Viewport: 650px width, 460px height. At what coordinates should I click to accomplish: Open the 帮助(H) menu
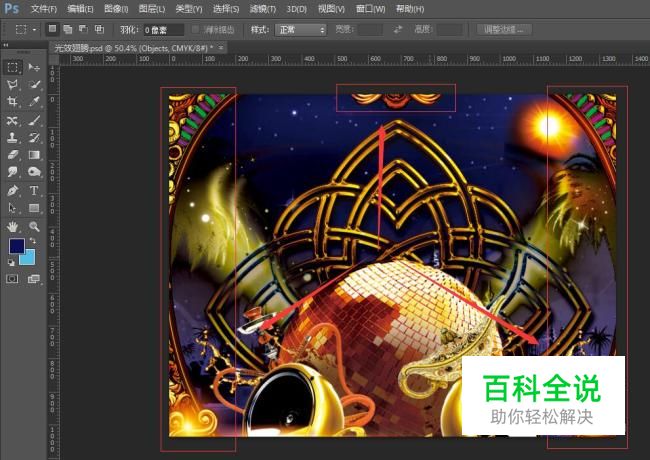point(410,9)
